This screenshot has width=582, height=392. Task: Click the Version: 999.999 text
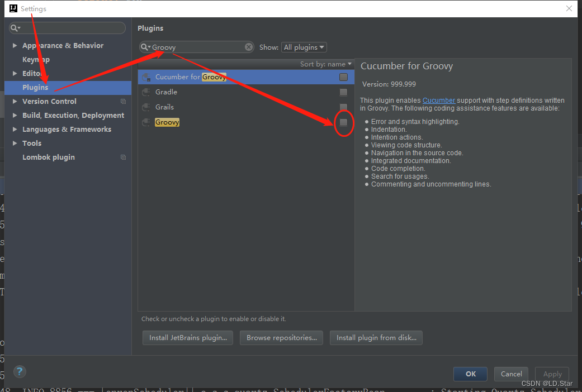pyautogui.click(x=389, y=84)
